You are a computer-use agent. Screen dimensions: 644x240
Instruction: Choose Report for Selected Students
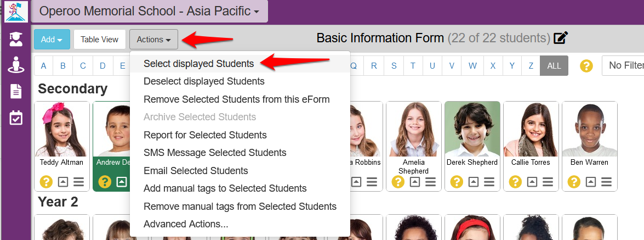pos(240,135)
